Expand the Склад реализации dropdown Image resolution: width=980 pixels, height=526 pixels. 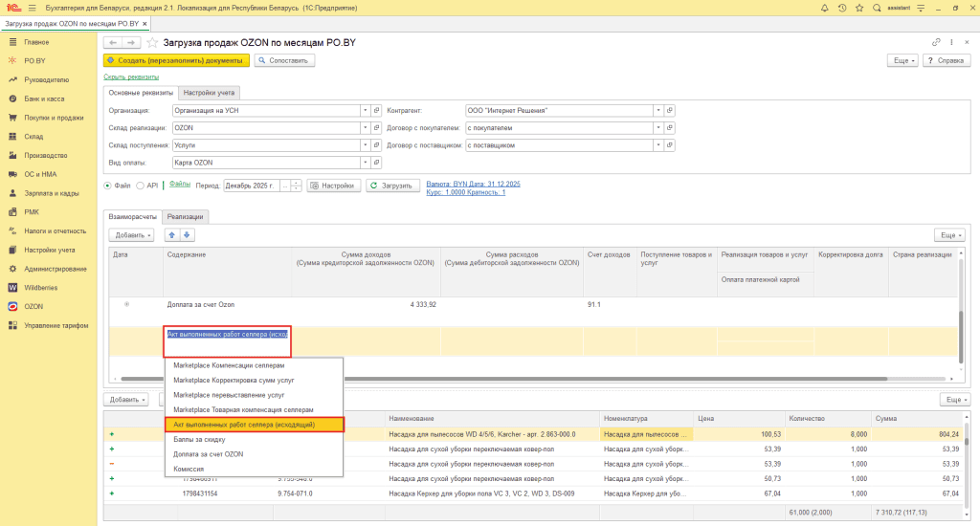click(365, 128)
